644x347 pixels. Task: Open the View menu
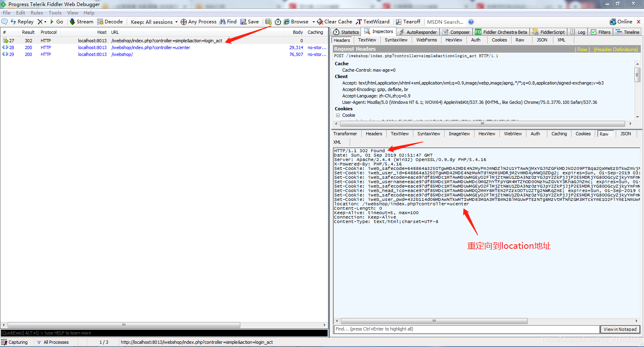pos(72,13)
